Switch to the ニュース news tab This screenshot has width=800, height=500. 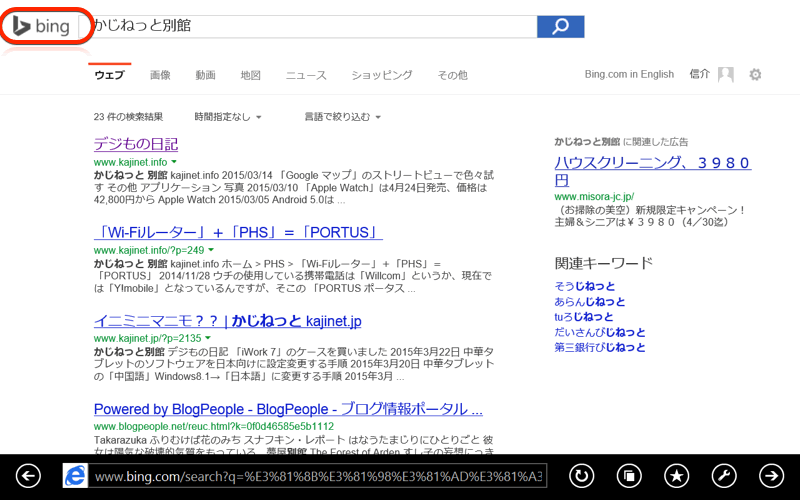306,75
